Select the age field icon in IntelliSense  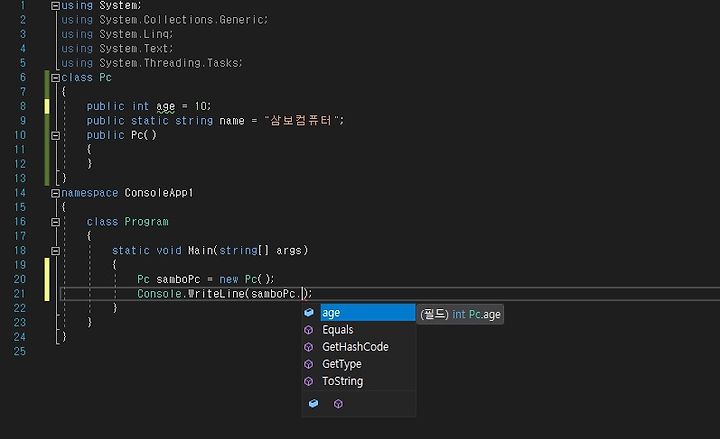click(309, 313)
